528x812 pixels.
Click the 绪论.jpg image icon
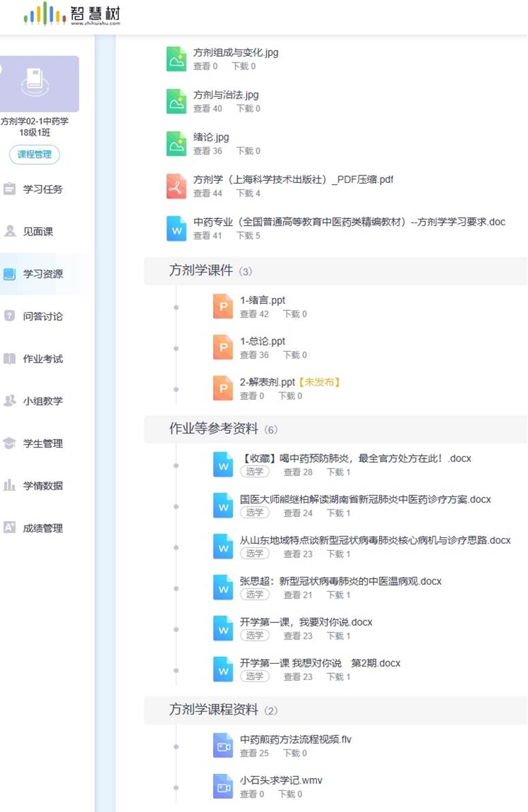[x=176, y=143]
